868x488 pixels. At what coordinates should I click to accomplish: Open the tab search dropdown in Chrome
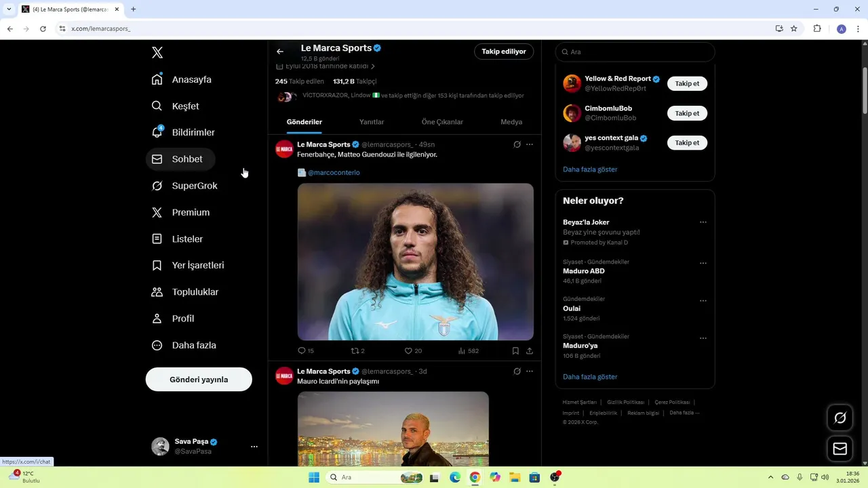(x=9, y=9)
